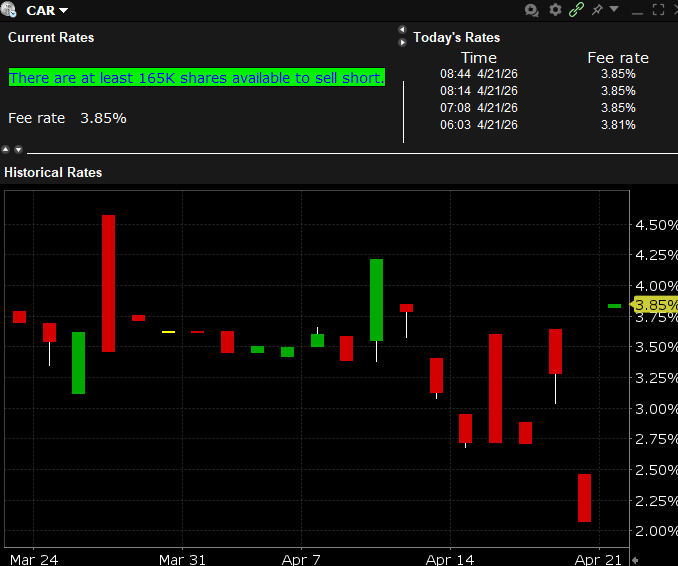Select the 06:03 4/21/26 rate row

click(537, 125)
